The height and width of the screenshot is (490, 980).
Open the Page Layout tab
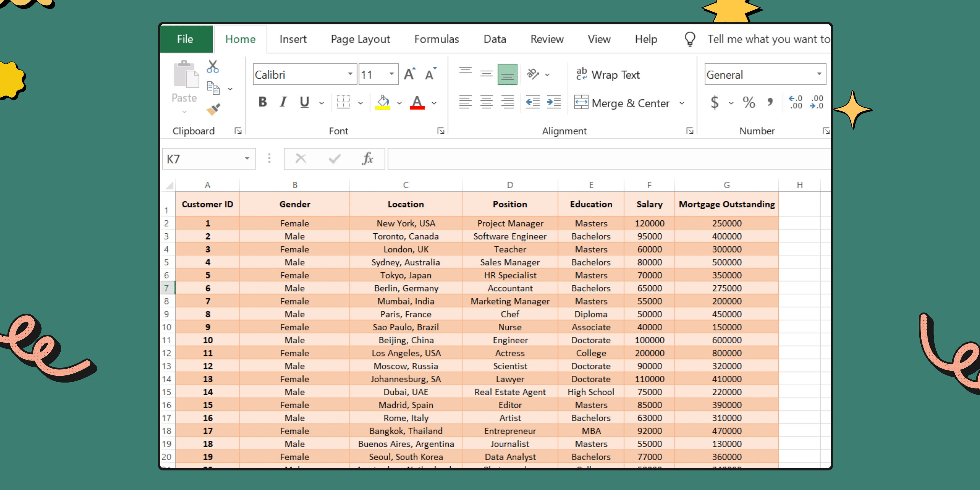(x=360, y=39)
